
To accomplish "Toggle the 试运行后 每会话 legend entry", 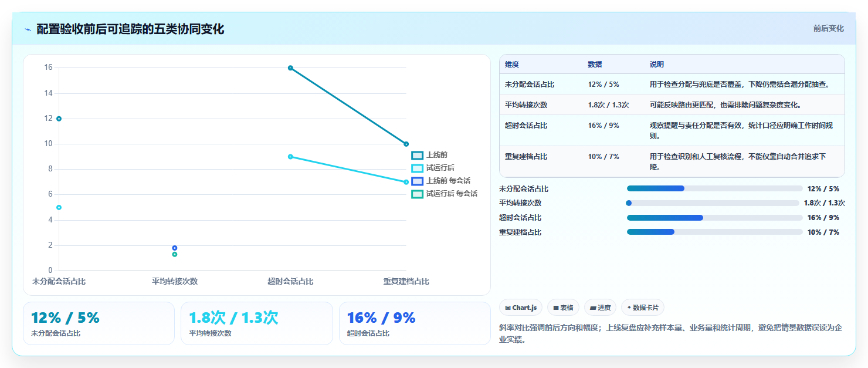I will click(x=445, y=194).
